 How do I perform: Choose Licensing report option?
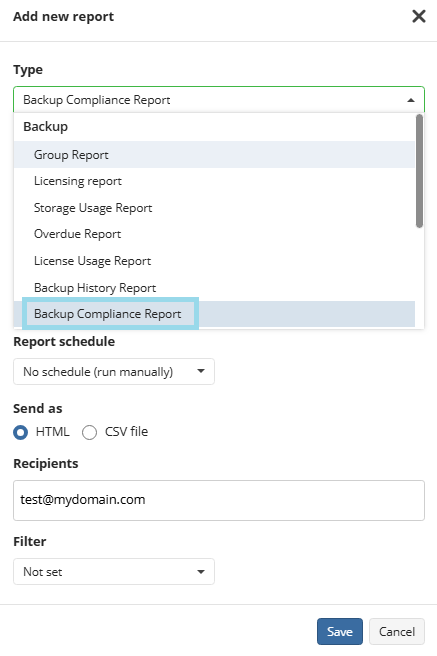tap(214, 181)
